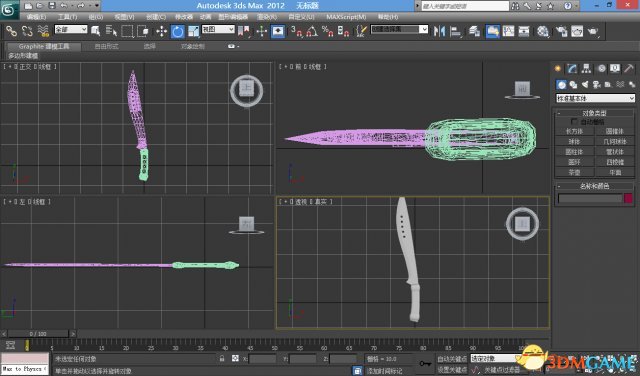The width and height of the screenshot is (640, 376).
Task: Switch to the Motion panel tab
Action: (601, 69)
